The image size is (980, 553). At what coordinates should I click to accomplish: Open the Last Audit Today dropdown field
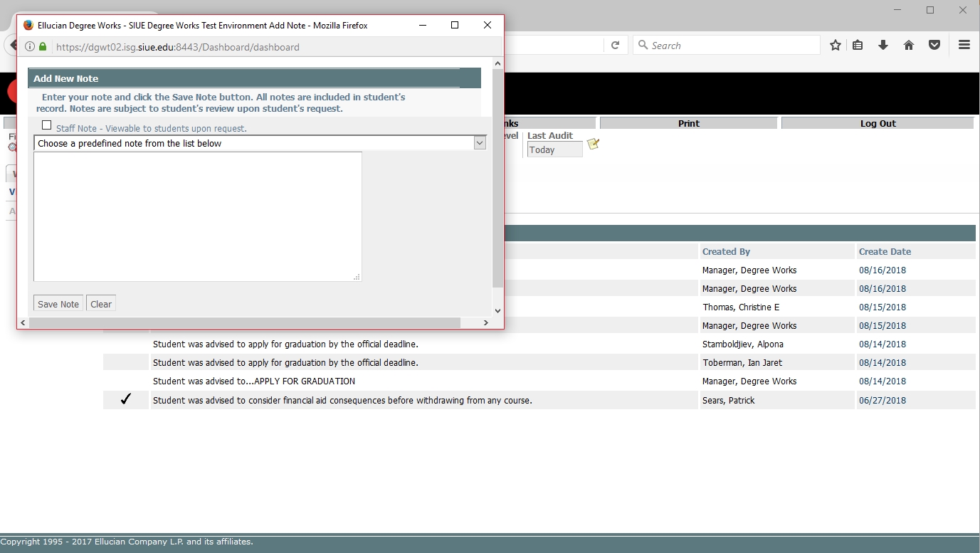click(x=554, y=150)
